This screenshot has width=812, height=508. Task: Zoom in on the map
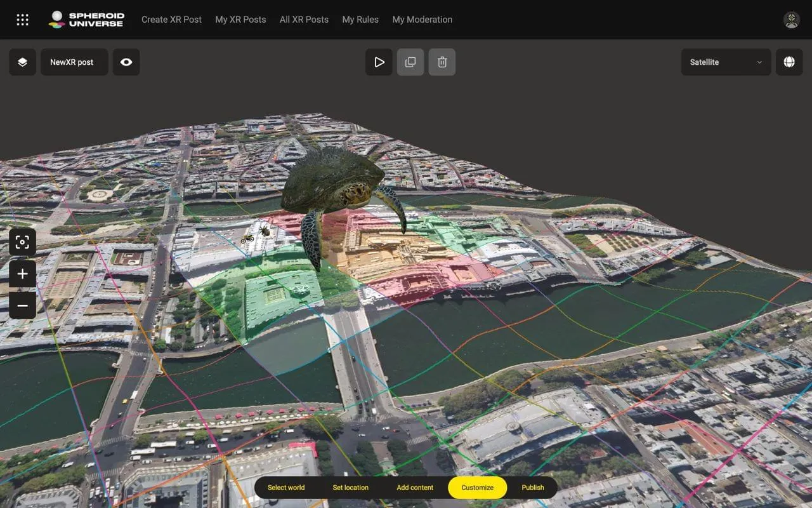click(22, 274)
